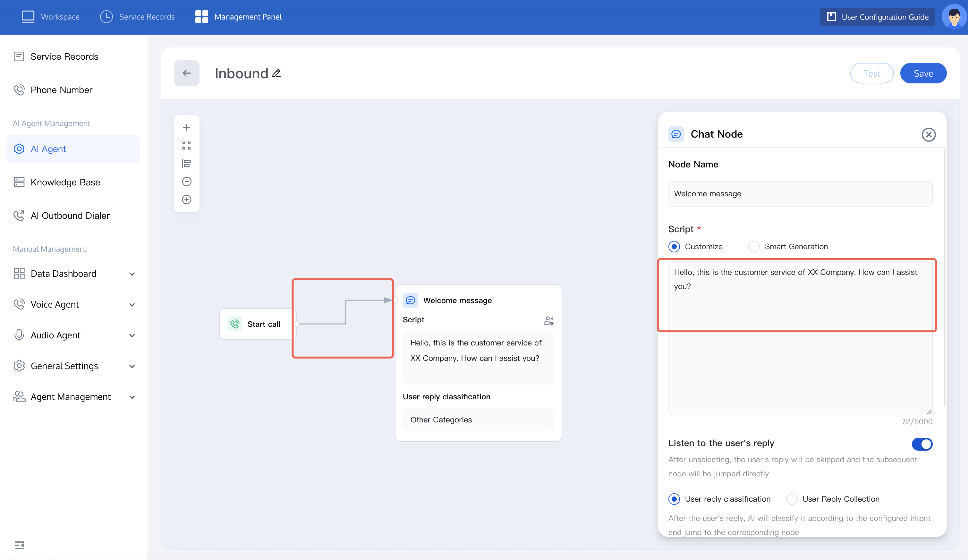
Task: Zoom in with the plus circle icon
Action: click(186, 199)
